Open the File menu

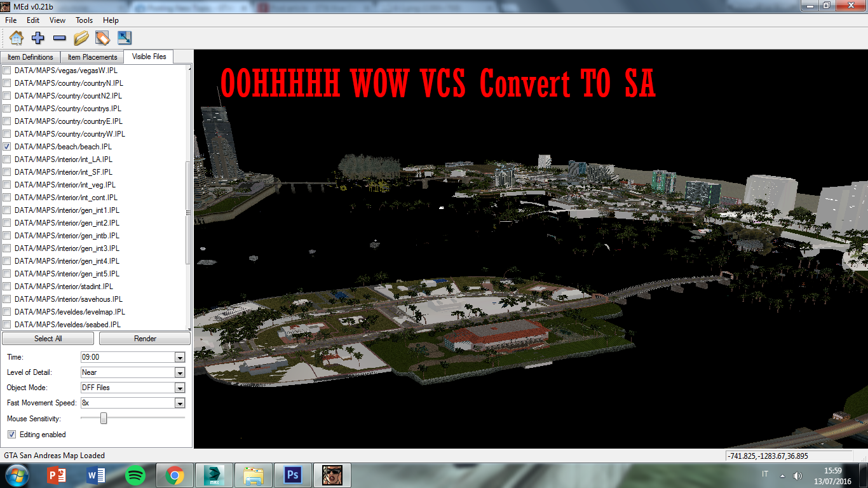11,20
